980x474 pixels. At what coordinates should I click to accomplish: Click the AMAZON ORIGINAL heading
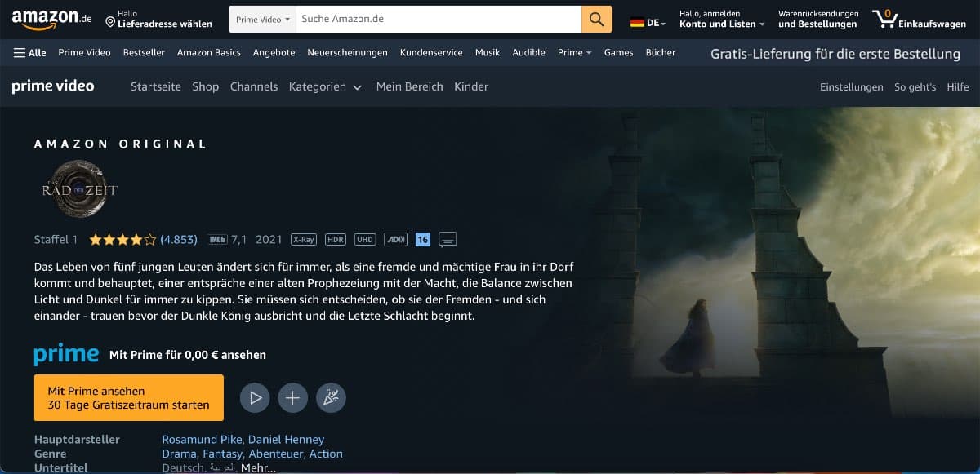click(120, 144)
